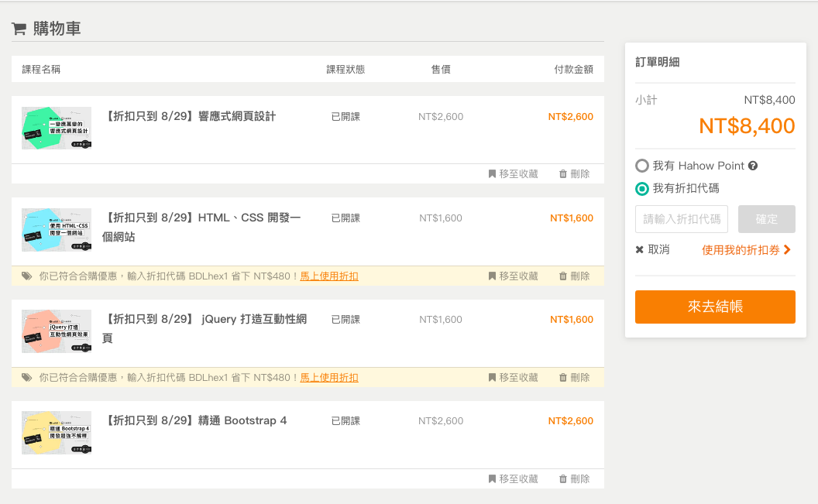Select the 我有 Hahow Point radio option
818x504 pixels.
click(642, 166)
